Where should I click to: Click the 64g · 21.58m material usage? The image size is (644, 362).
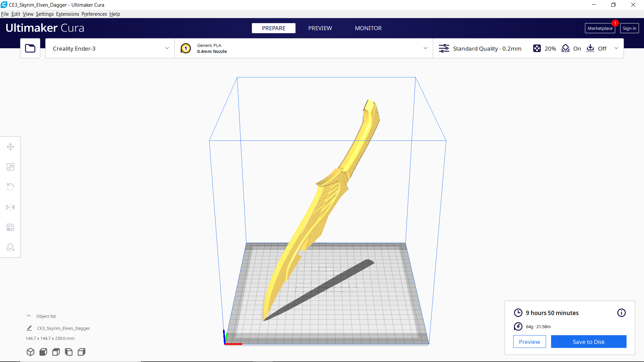coord(538,326)
